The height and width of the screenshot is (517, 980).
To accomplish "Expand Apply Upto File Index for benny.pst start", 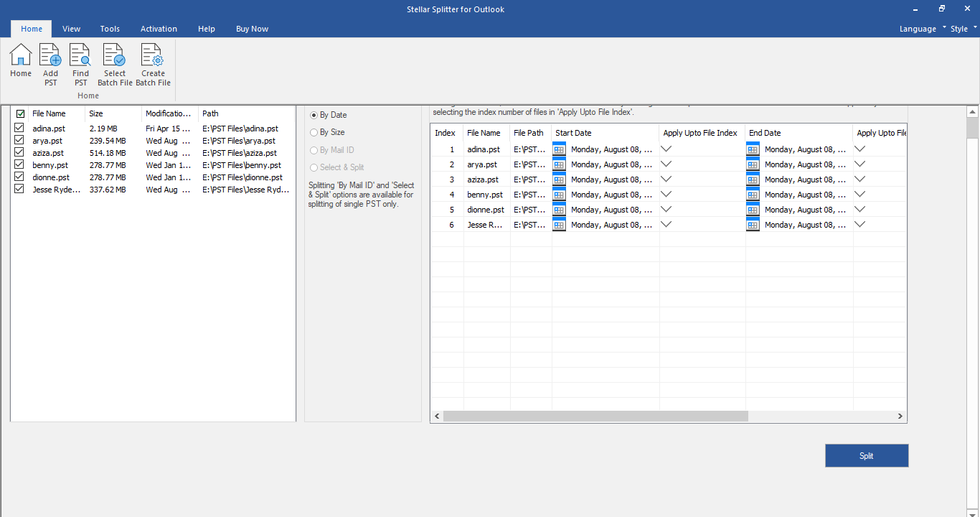I will coord(666,195).
